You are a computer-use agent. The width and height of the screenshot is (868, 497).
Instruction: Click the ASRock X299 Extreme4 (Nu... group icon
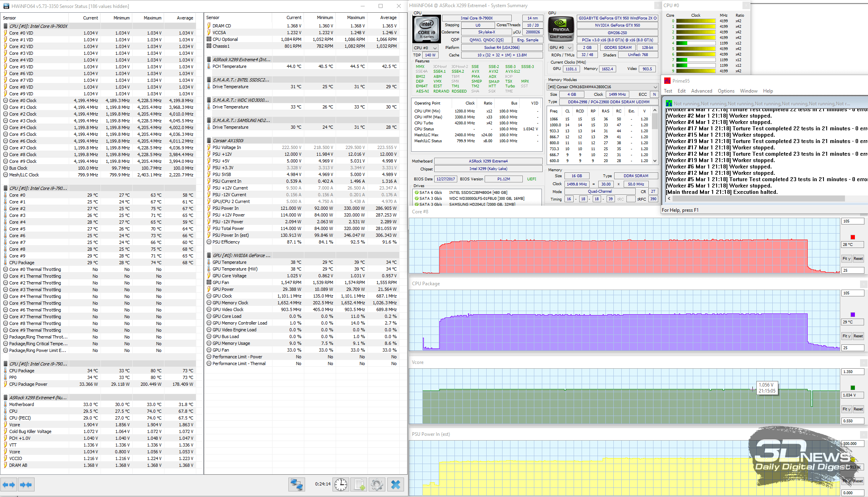click(x=6, y=398)
